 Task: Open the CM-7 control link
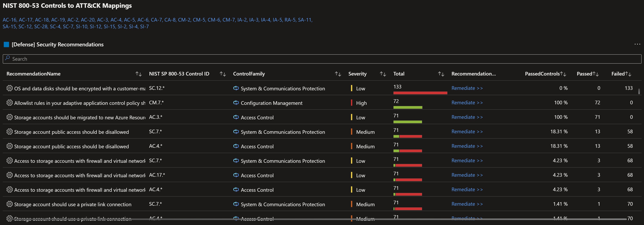[229, 20]
